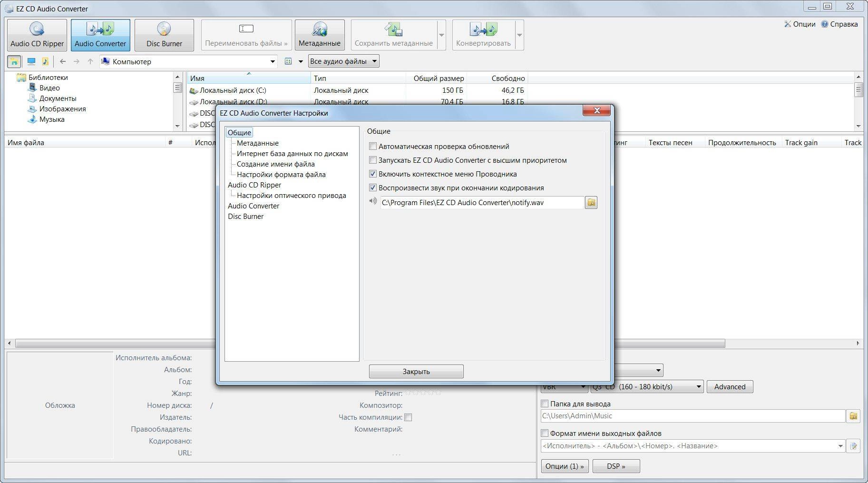This screenshot has height=483, width=868.
Task: Go back with the left arrow
Action: tap(63, 61)
